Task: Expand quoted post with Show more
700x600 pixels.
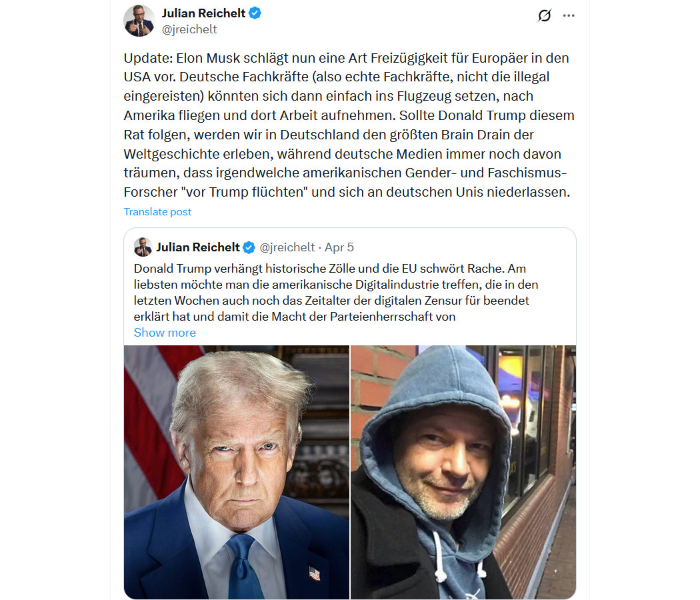Action: coord(165,333)
